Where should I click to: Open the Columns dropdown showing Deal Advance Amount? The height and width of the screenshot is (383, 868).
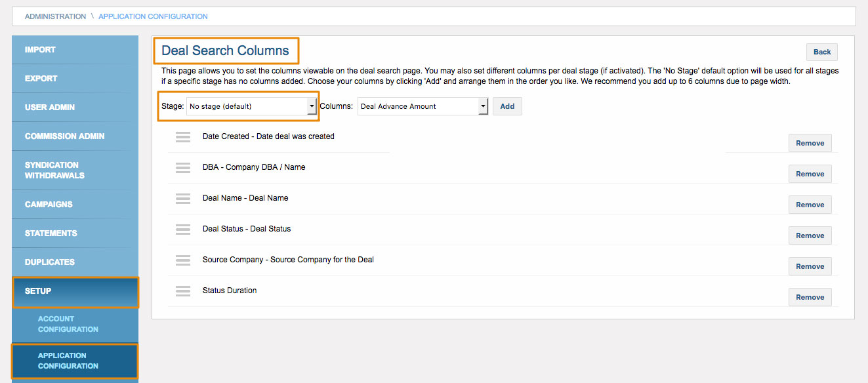(423, 106)
